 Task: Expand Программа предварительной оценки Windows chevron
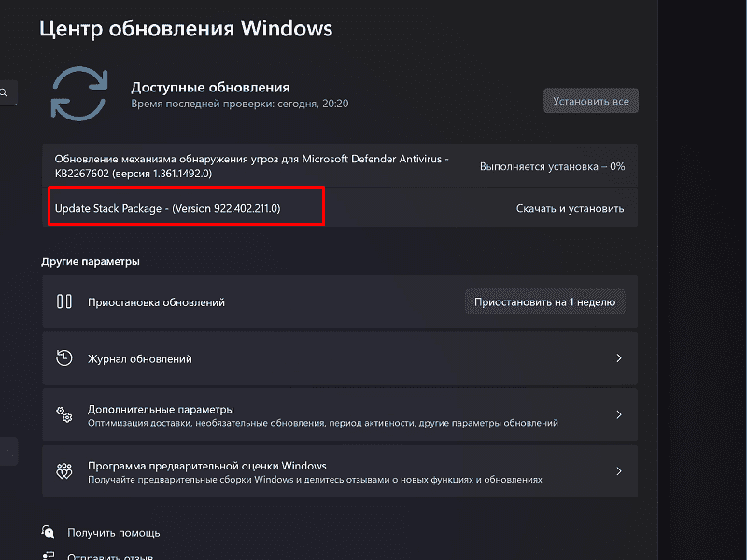coord(618,471)
